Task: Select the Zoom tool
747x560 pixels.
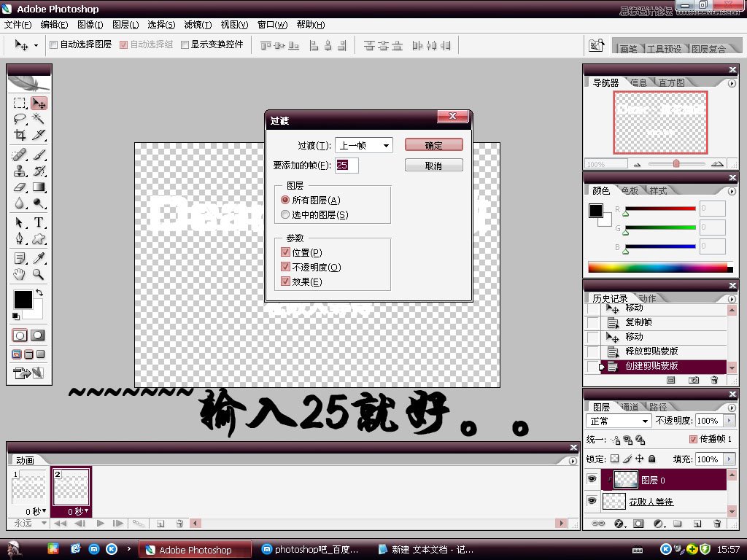Action: pyautogui.click(x=39, y=274)
